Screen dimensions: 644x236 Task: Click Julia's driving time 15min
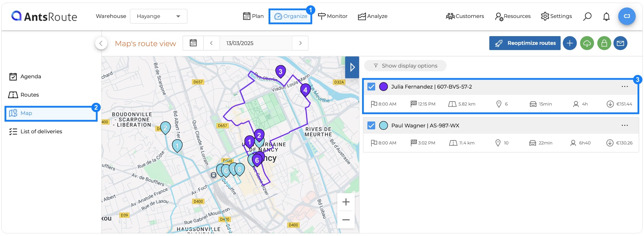tap(541, 104)
